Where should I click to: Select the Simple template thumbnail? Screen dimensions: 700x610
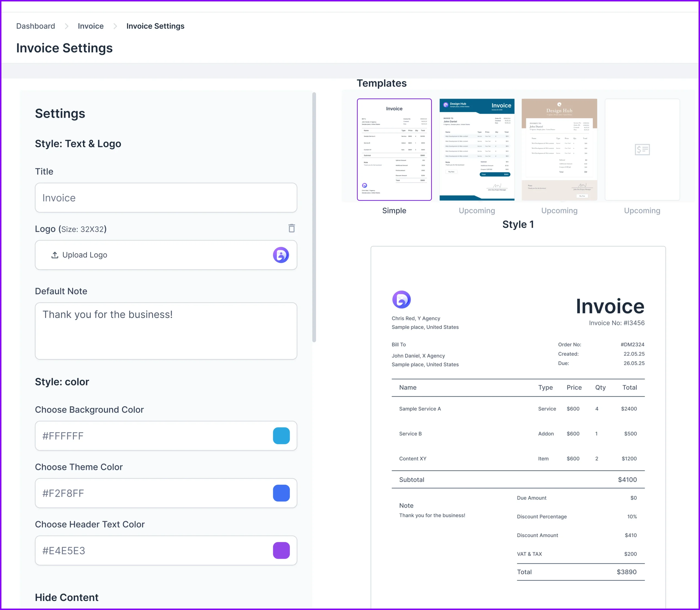(x=394, y=150)
